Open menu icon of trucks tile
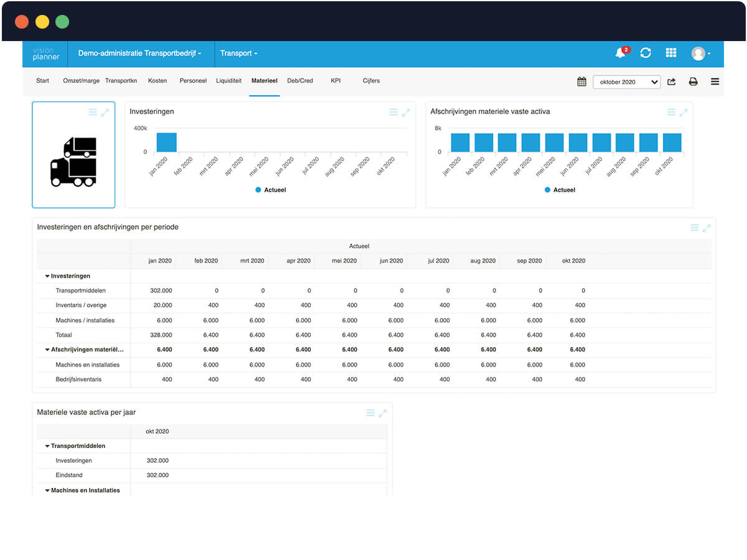 pyautogui.click(x=93, y=112)
